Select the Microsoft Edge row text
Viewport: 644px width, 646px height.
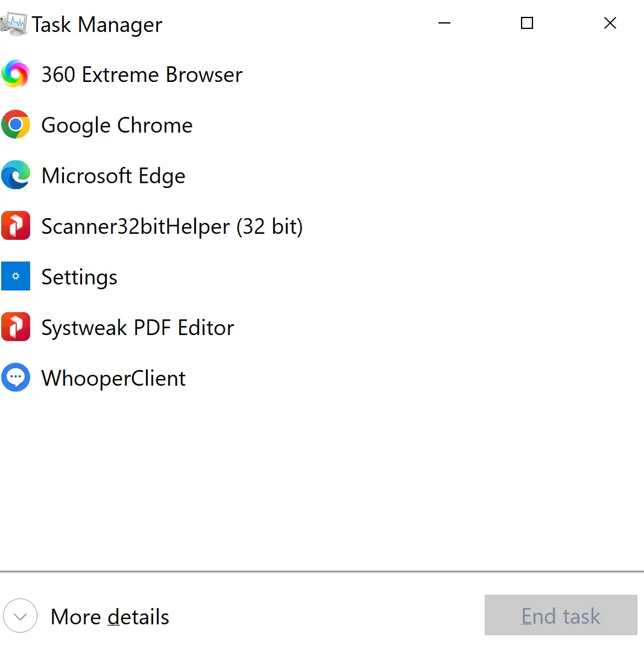click(113, 177)
